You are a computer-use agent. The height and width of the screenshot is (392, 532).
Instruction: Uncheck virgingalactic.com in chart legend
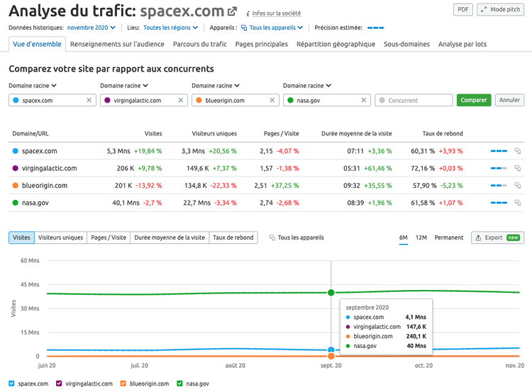59,383
